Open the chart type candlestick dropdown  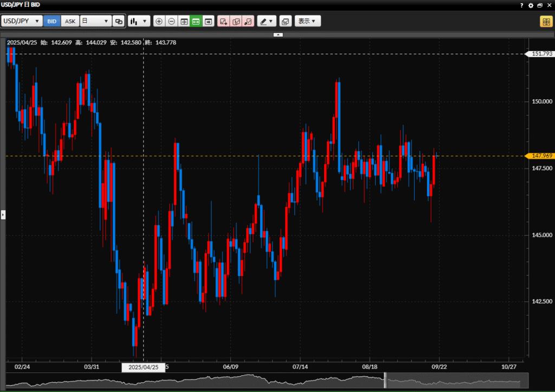click(x=139, y=21)
